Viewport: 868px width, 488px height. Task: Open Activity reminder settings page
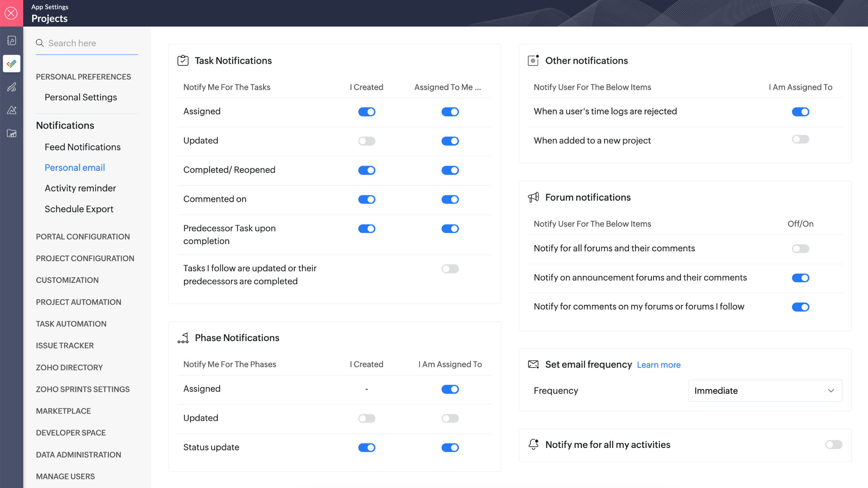[80, 188]
